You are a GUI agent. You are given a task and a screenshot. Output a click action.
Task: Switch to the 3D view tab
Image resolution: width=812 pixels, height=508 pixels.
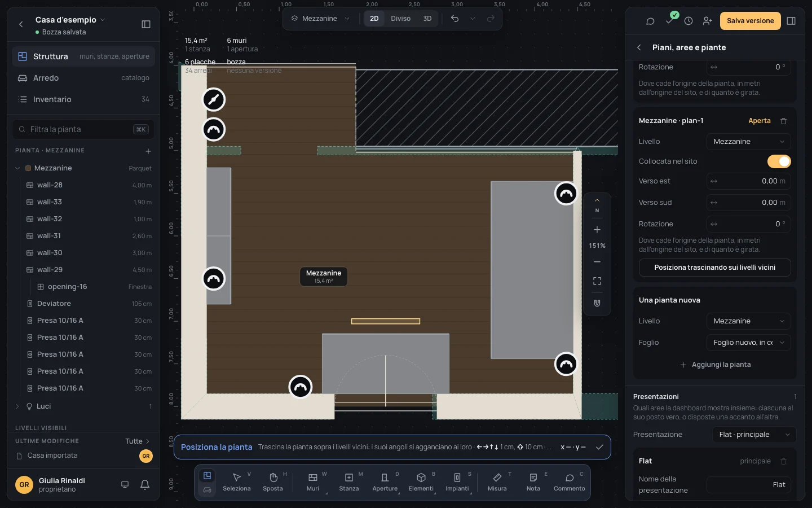coord(427,19)
